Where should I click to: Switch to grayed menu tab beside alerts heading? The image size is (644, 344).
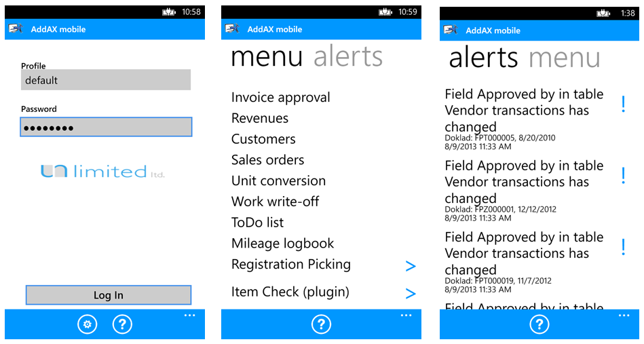564,58
